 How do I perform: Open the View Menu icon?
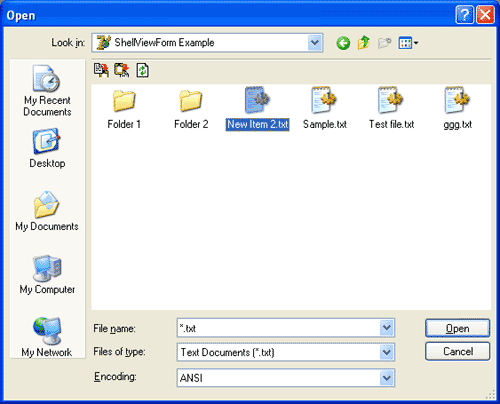click(408, 43)
